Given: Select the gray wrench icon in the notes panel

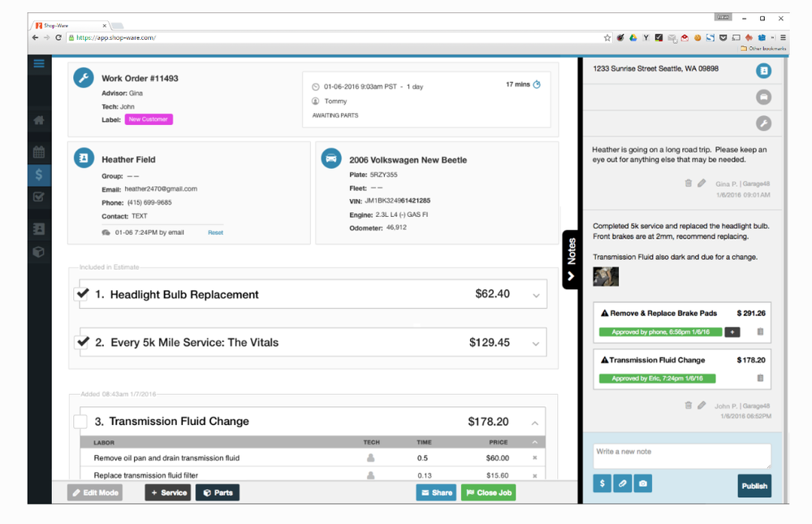Looking at the screenshot, I should tap(763, 123).
